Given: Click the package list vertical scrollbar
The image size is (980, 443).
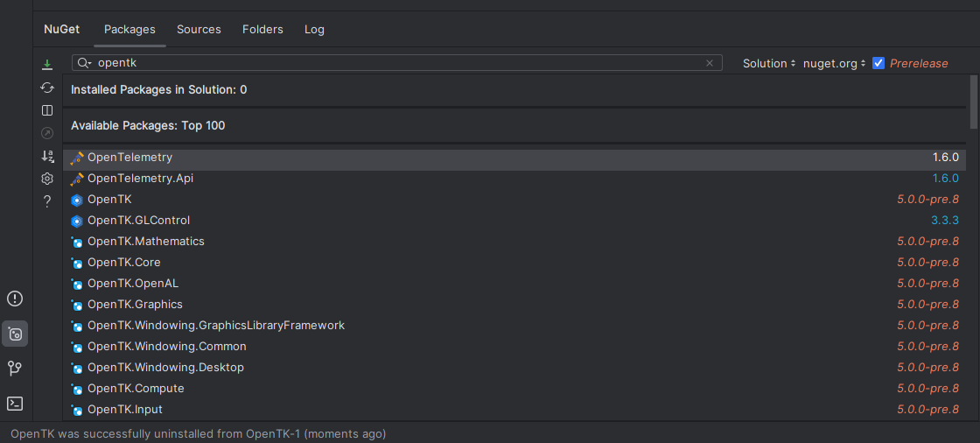Looking at the screenshot, I should coord(974,102).
